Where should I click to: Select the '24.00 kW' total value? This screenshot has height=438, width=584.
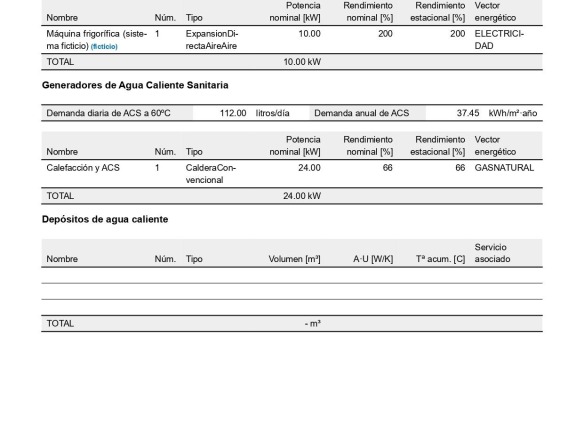(302, 196)
